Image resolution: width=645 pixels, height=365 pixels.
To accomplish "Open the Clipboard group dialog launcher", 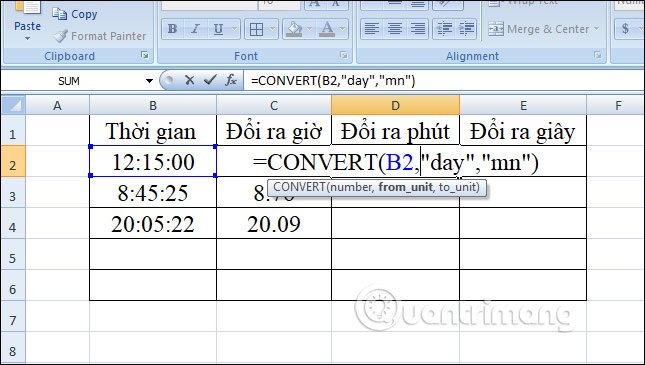I will click(144, 55).
